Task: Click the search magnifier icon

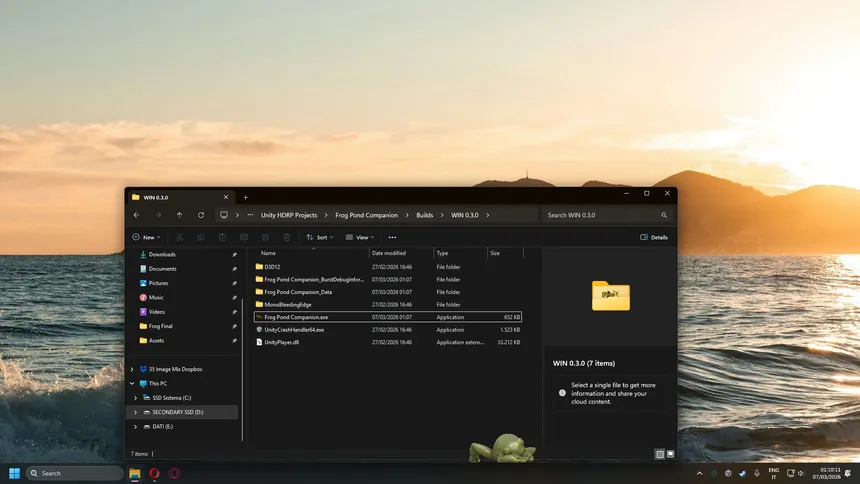Action: click(664, 215)
